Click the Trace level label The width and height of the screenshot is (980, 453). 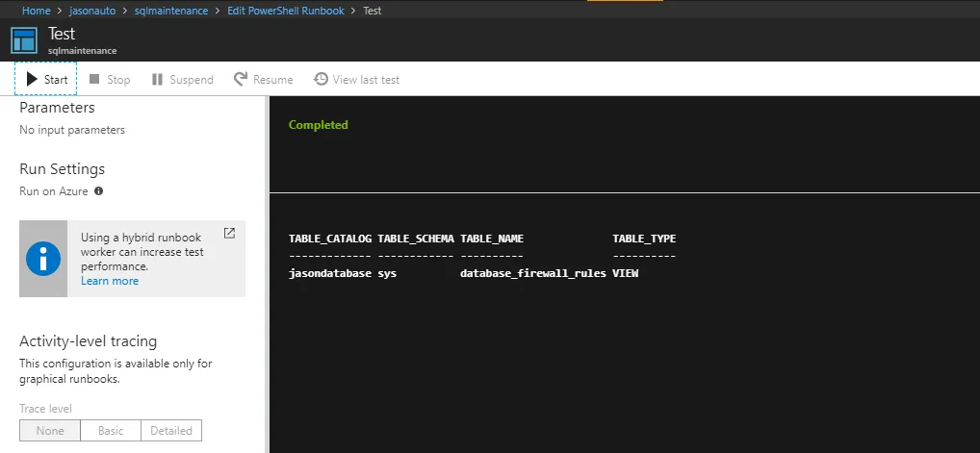coord(45,409)
